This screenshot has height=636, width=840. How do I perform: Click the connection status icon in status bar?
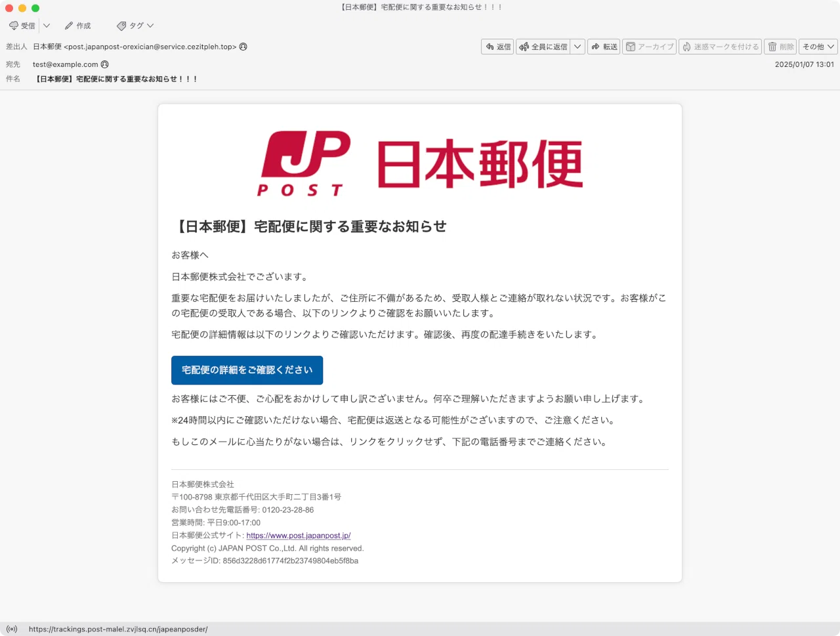click(12, 629)
